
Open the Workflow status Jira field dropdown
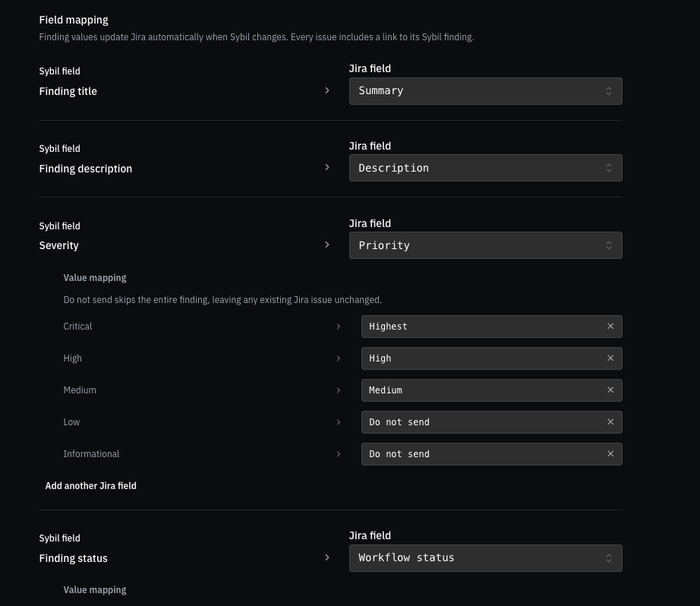click(485, 557)
